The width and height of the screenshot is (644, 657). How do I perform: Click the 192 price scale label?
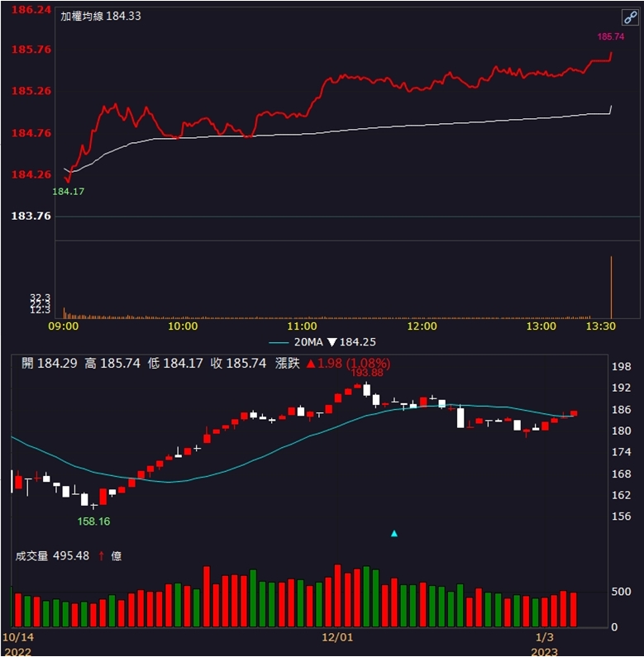point(622,388)
